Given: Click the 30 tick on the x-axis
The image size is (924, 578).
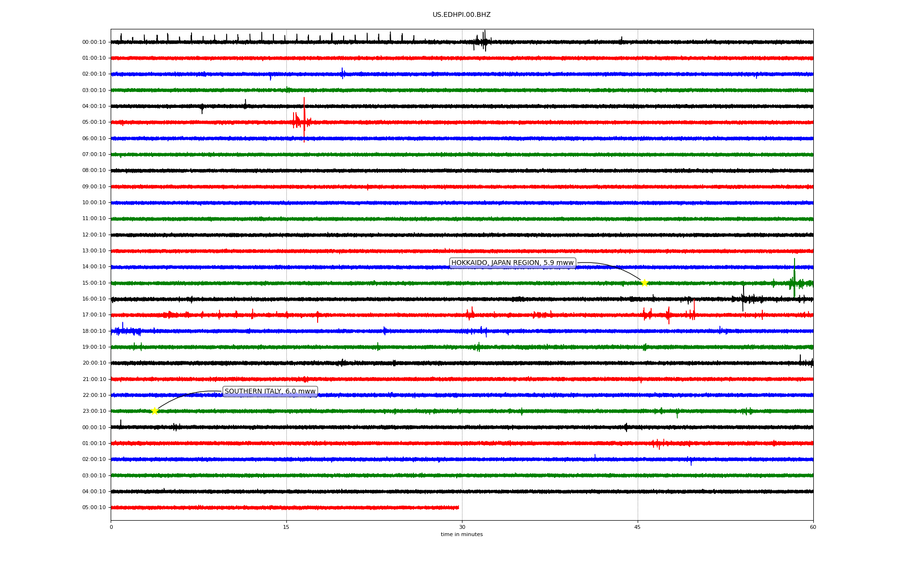Looking at the screenshot, I should (x=462, y=527).
